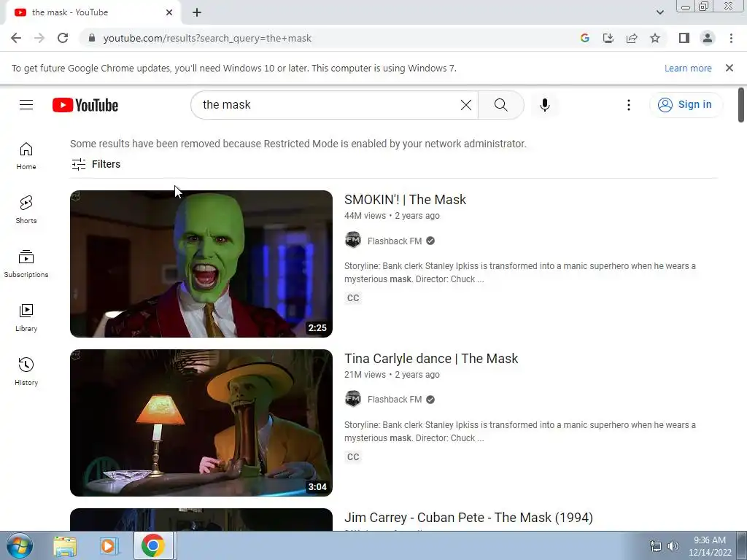This screenshot has height=560, width=747.
Task: Clear the search box with the X icon
Action: tap(466, 105)
